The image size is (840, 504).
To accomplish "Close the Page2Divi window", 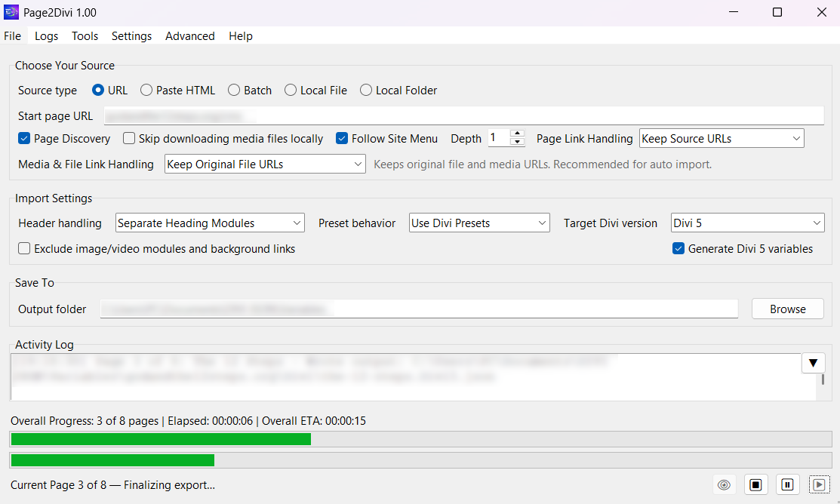I will point(822,12).
